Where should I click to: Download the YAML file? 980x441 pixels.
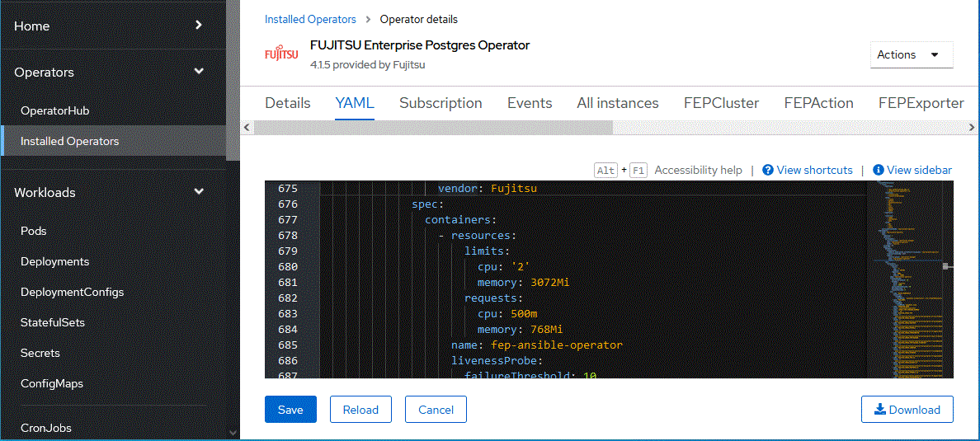(x=907, y=410)
